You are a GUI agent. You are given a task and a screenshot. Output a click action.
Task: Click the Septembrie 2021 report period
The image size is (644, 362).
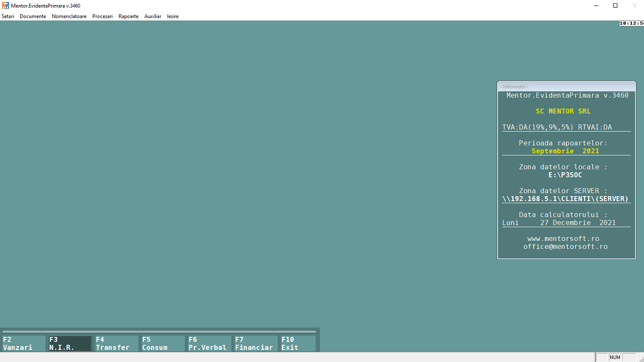click(565, 151)
